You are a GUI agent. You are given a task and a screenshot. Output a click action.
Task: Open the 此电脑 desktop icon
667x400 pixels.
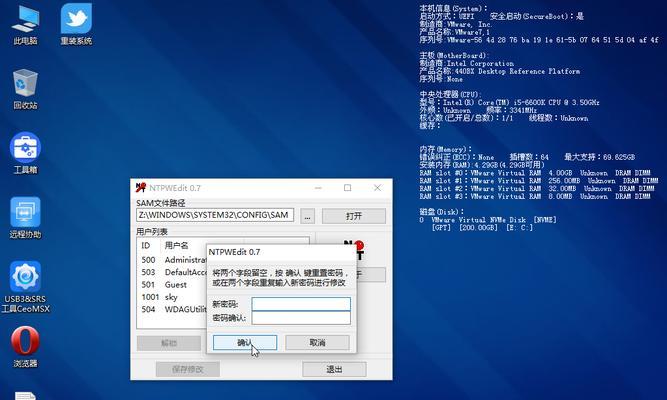click(x=25, y=24)
